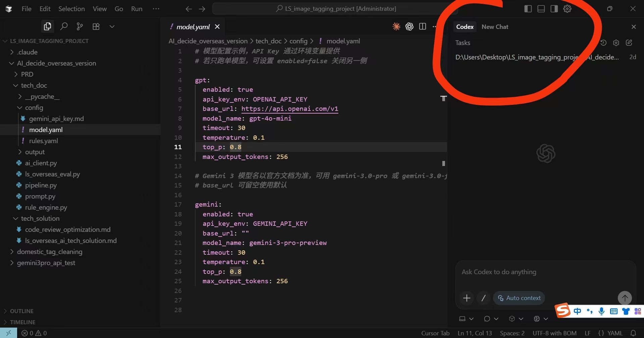This screenshot has height=338, width=644.
Task: Start a new Codex chat with edit icon
Action: pos(629,43)
